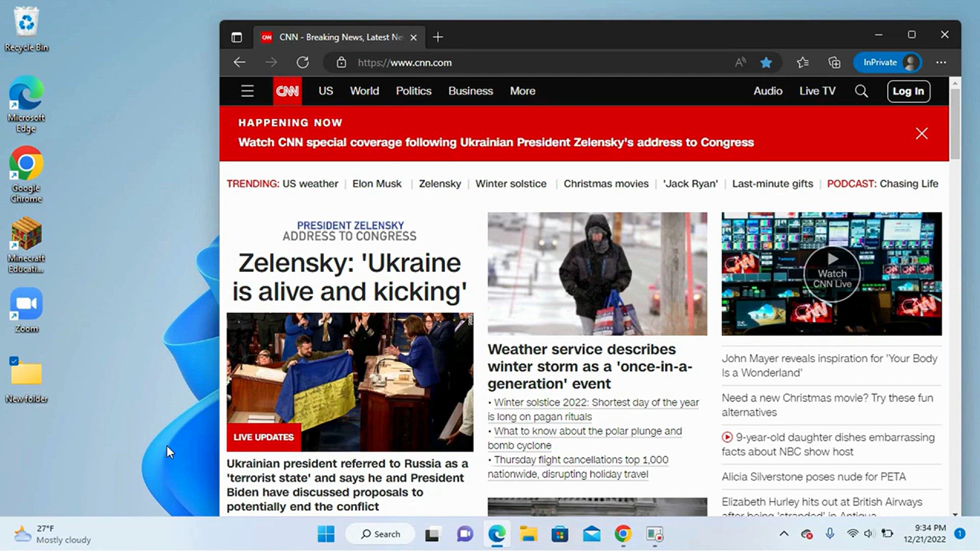The image size is (980, 551).
Task: Select the US section
Action: point(326,91)
